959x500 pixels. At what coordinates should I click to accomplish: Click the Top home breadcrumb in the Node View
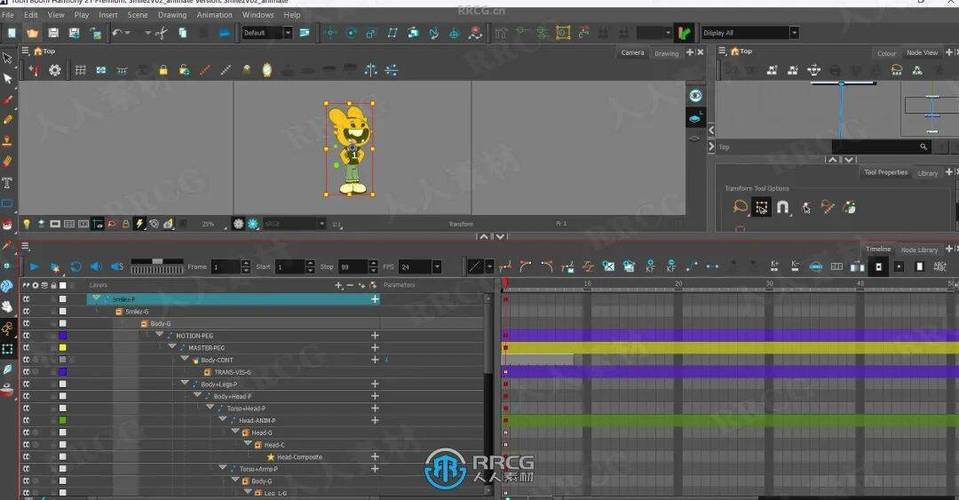[x=741, y=51]
